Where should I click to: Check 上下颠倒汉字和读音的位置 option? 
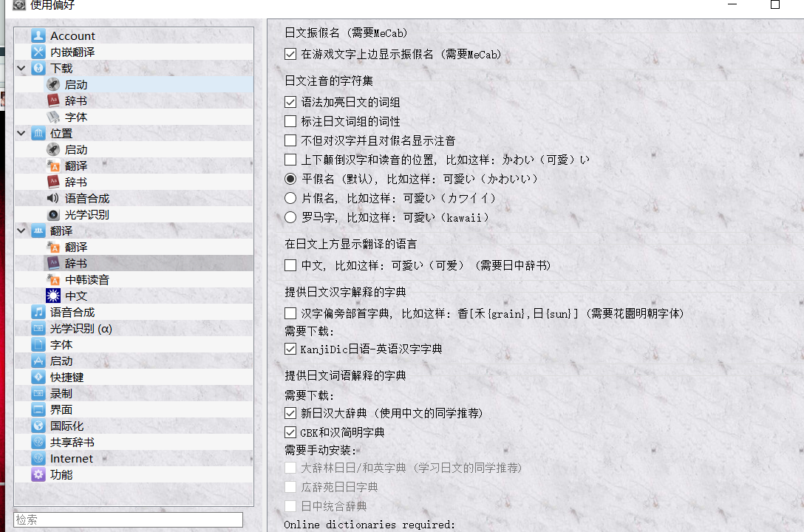coord(290,160)
